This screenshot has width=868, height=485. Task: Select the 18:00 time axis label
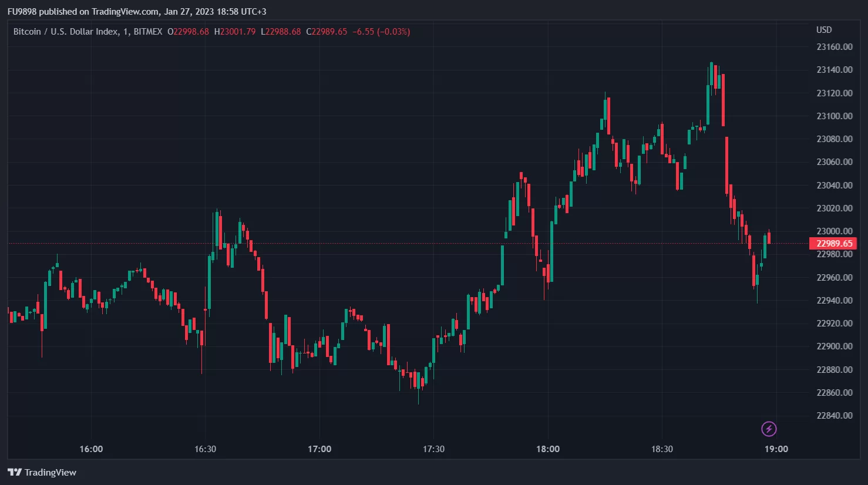point(548,449)
